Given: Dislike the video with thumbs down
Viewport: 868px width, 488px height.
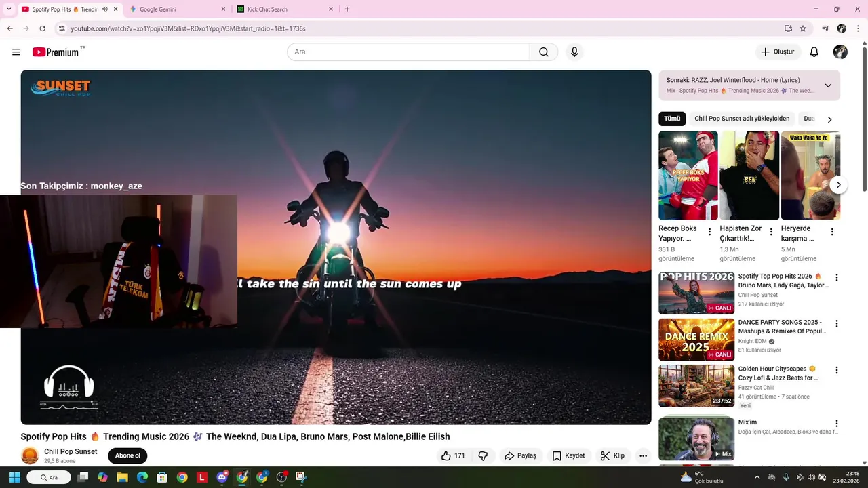Looking at the screenshot, I should [483, 456].
